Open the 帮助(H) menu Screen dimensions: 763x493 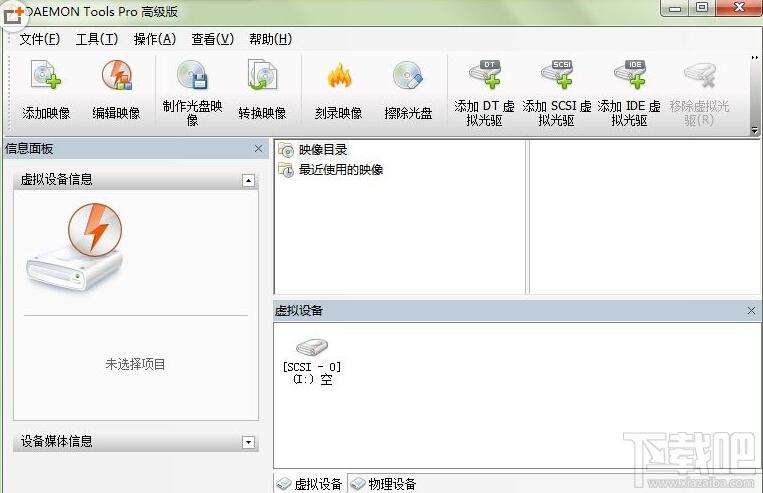[x=271, y=39]
